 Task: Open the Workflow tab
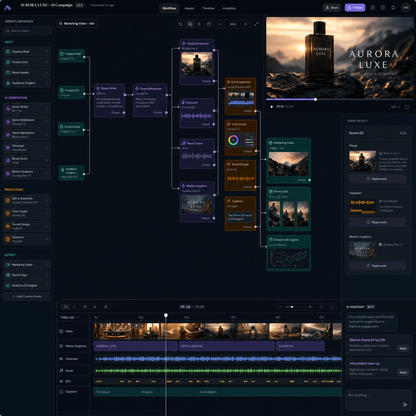169,8
